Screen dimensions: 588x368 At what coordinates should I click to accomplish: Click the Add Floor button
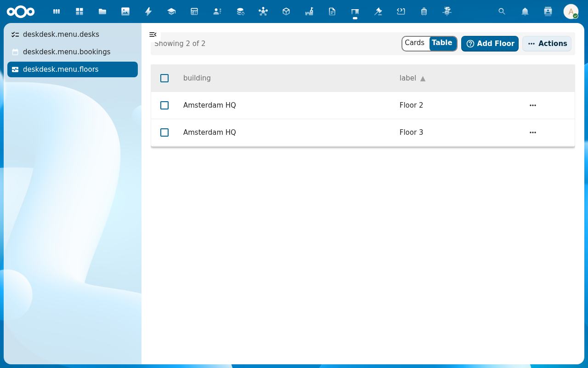(x=490, y=44)
